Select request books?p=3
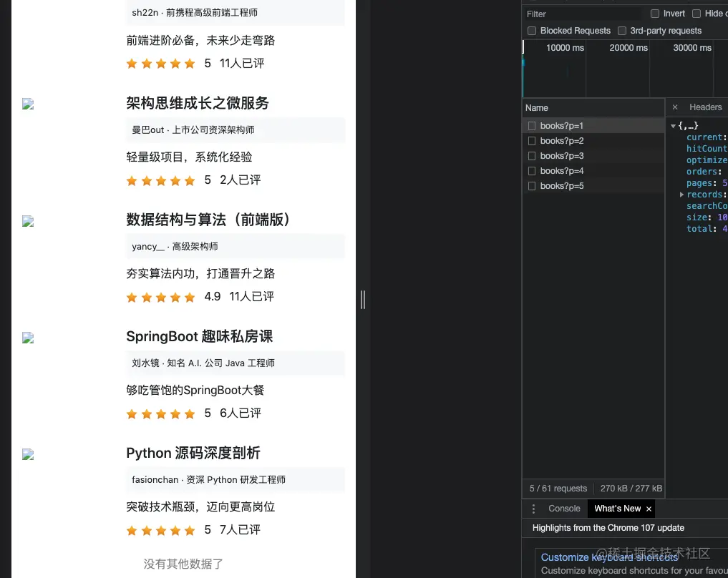The height and width of the screenshot is (578, 728). tap(593, 156)
